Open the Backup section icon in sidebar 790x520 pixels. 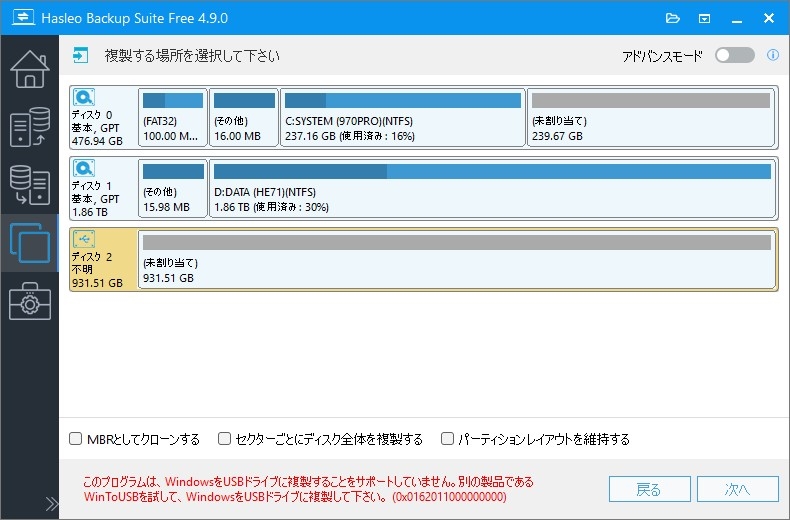click(30, 127)
